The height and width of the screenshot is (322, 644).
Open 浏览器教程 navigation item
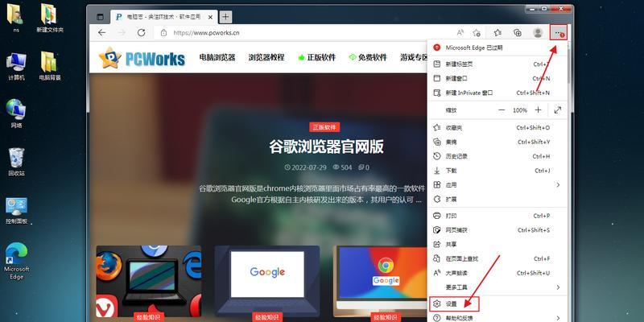click(x=266, y=57)
